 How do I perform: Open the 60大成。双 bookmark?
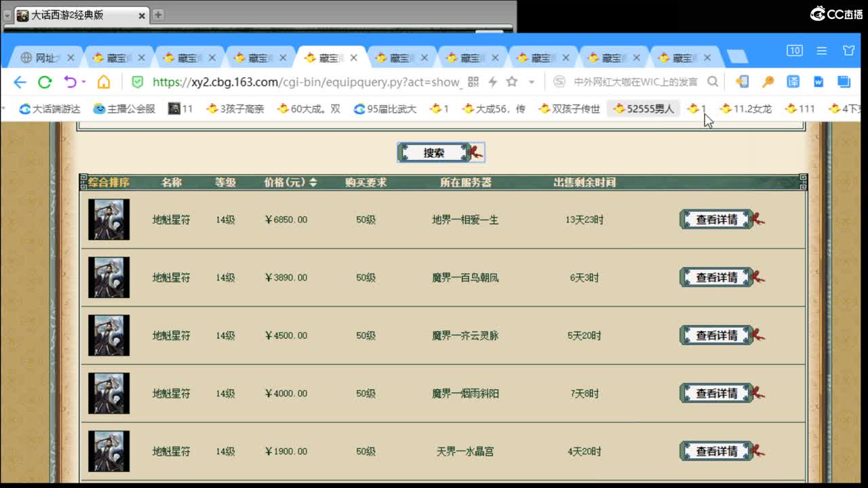pos(309,108)
